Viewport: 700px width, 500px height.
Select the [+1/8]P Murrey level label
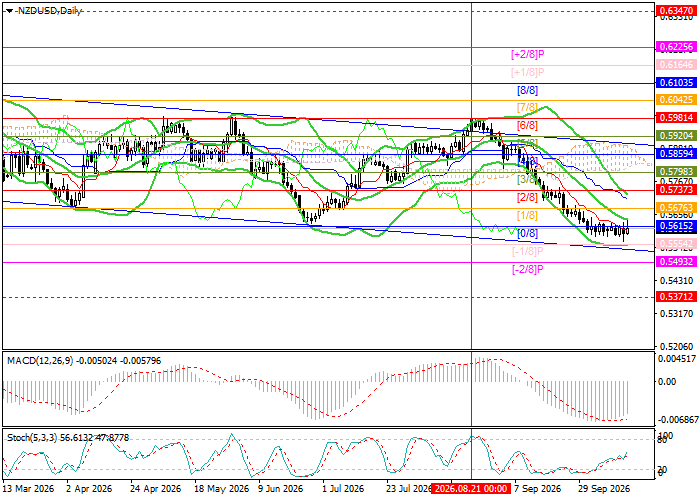click(x=528, y=72)
